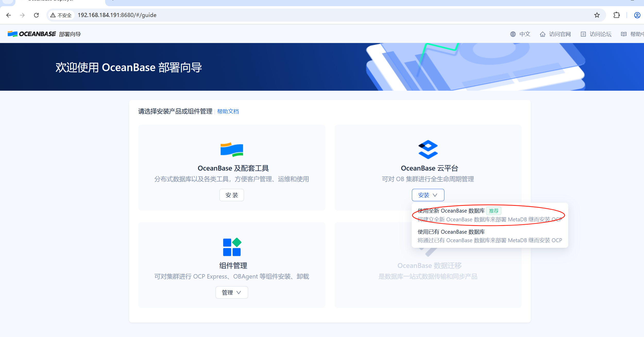Click the bookmark star in the address bar
The image size is (644, 337).
coord(597,15)
